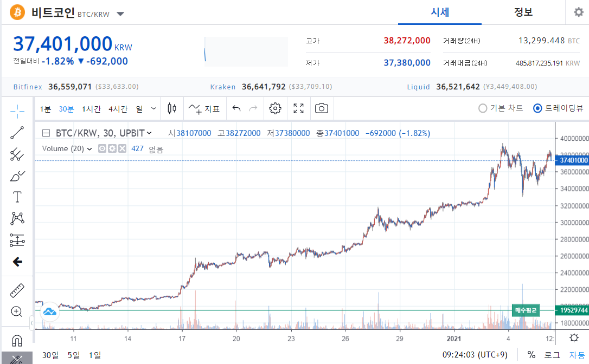The width and height of the screenshot is (589, 364).
Task: Activate the zoom in tool
Action: [17, 311]
